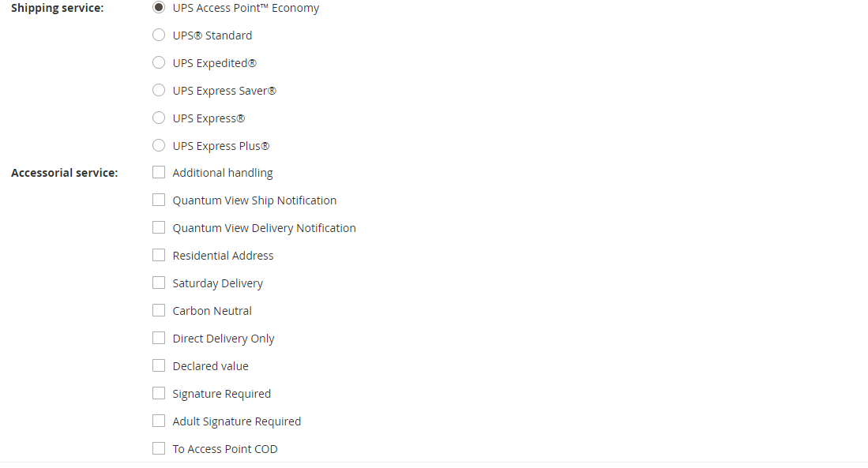Choose UPS Standard shipping service
Image resolution: width=868 pixels, height=468 pixels.
[x=159, y=35]
